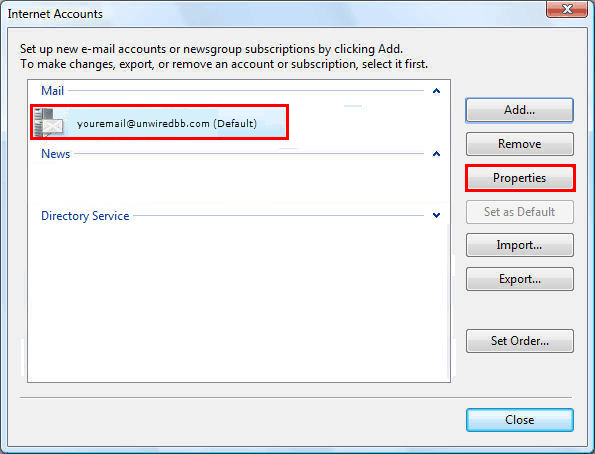Click the News group header label
The width and height of the screenshot is (595, 454).
[55, 154]
